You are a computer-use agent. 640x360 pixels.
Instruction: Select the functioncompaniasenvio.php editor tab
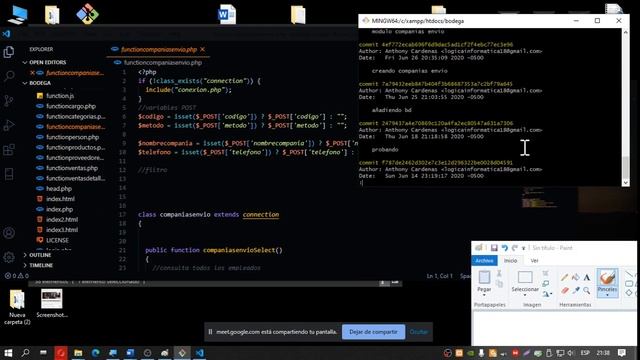(x=159, y=49)
